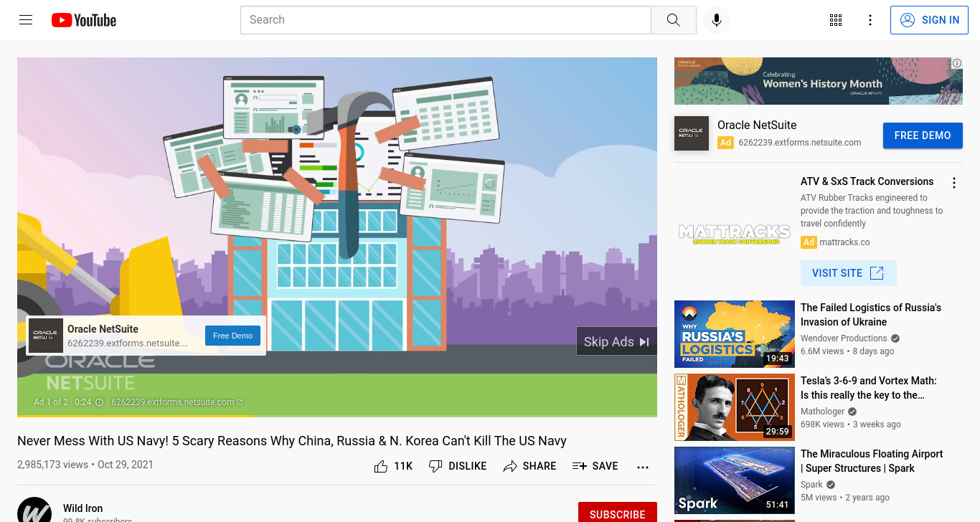
Task: Open Tesla's 3-6-9 and Vortex Math title
Action: coord(869,388)
